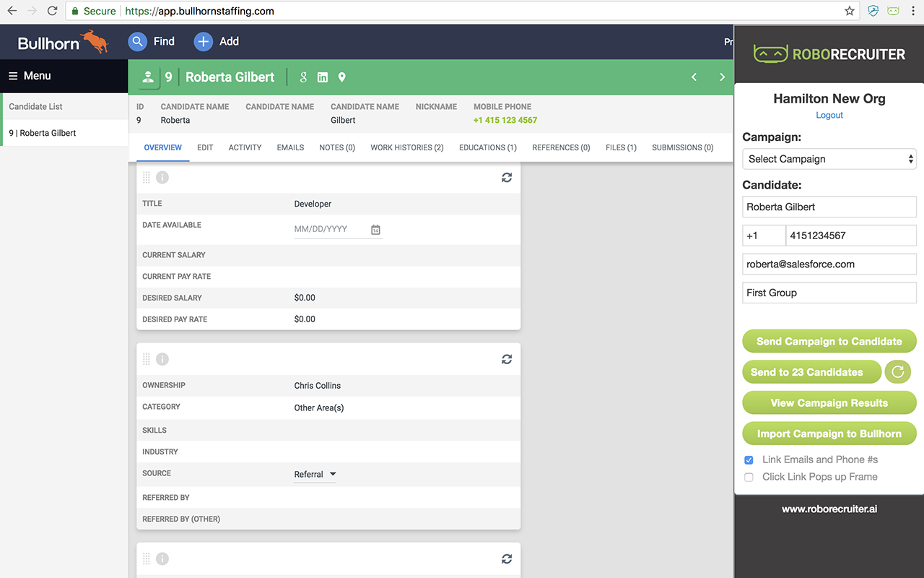Click the drag handle on the Ownership card
The image size is (924, 578).
pyautogui.click(x=147, y=359)
